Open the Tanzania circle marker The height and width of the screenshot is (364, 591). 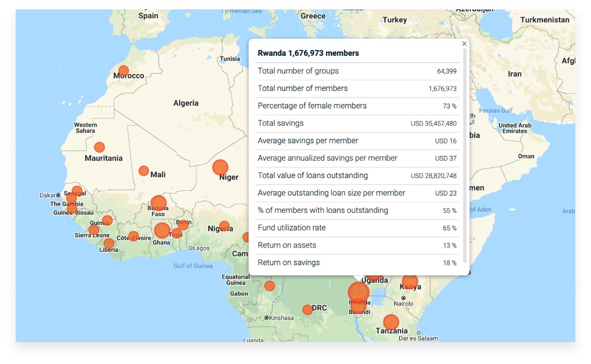click(x=391, y=322)
